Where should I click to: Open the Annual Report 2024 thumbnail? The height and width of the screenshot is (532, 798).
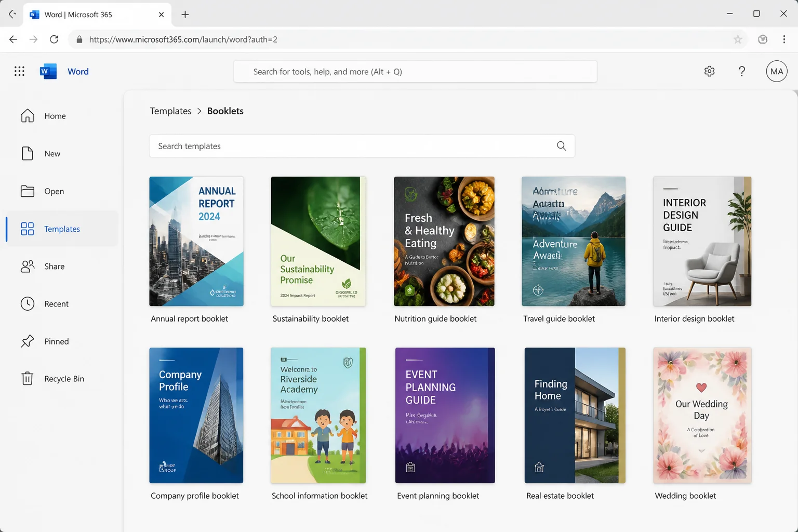[x=196, y=242]
